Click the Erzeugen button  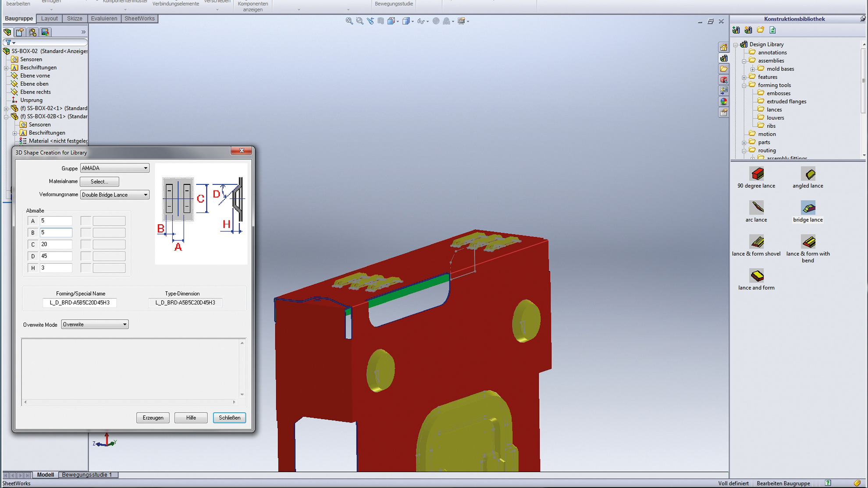tap(153, 417)
